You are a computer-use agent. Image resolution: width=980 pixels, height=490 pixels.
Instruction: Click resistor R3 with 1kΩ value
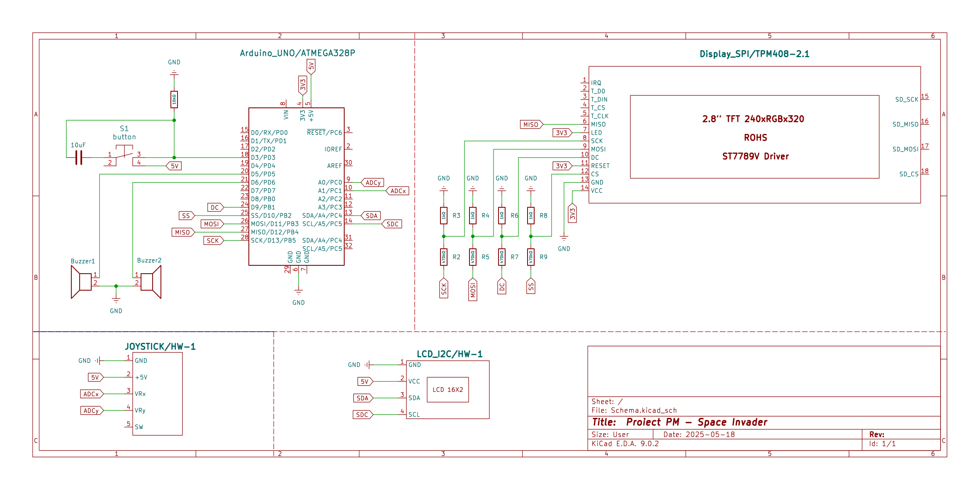pyautogui.click(x=444, y=216)
